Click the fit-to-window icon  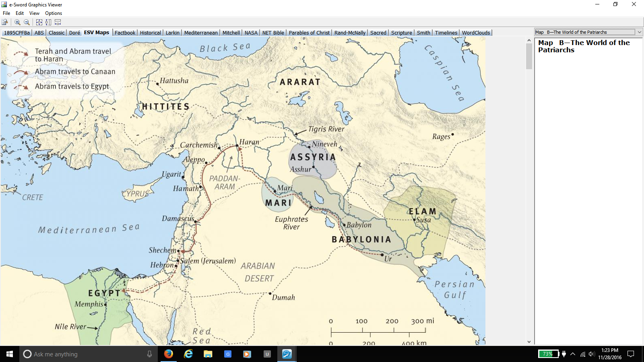pyautogui.click(x=39, y=22)
